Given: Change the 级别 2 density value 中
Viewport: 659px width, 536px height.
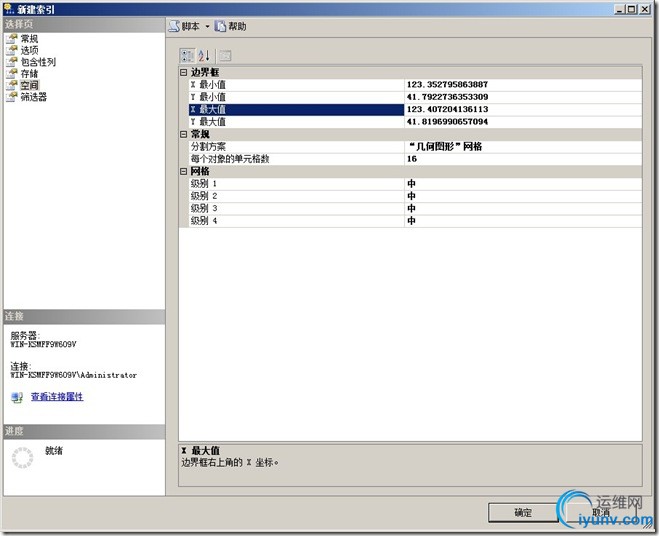Looking at the screenshot, I should (x=523, y=196).
